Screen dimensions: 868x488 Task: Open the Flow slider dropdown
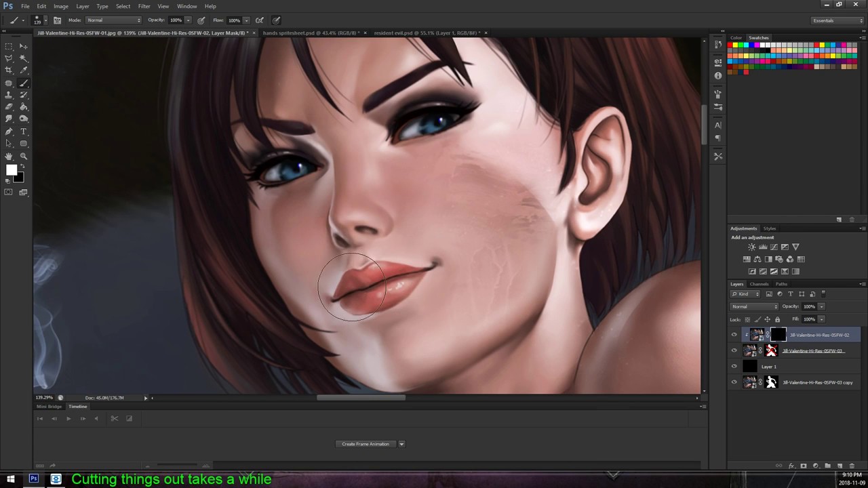pyautogui.click(x=246, y=20)
